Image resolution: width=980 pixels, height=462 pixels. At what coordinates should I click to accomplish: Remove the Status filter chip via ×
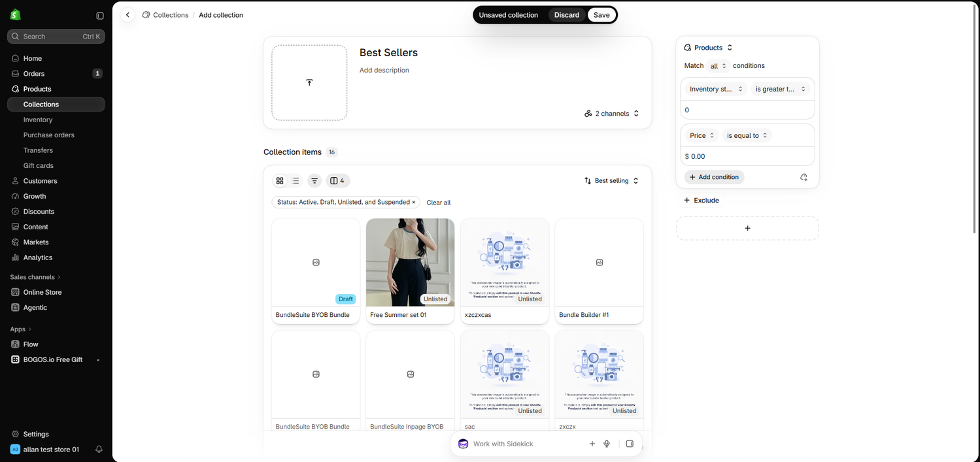tap(413, 203)
